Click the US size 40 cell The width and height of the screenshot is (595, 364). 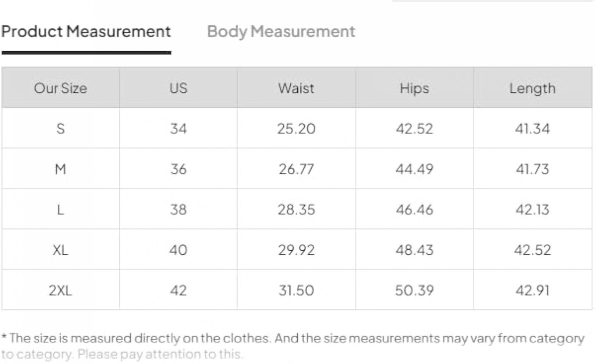coord(178,250)
